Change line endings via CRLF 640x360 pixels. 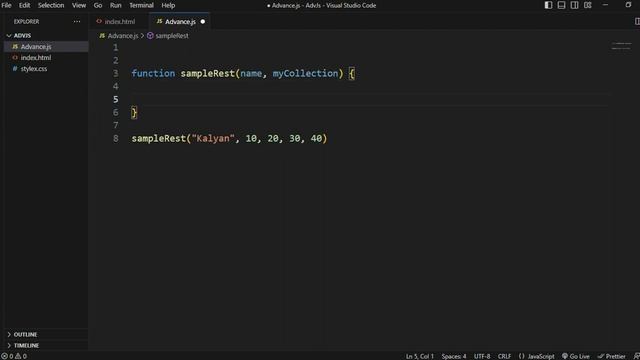(504, 356)
